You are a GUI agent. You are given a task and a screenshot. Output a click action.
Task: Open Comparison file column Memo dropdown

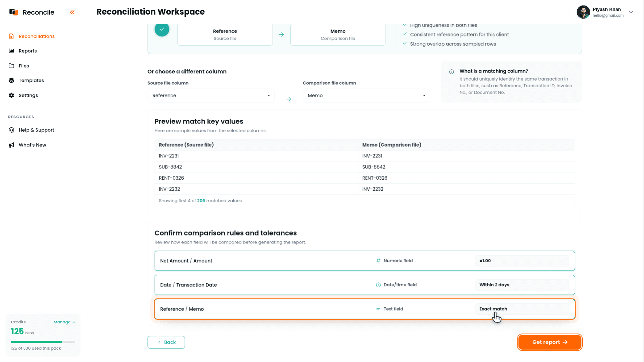(366, 96)
